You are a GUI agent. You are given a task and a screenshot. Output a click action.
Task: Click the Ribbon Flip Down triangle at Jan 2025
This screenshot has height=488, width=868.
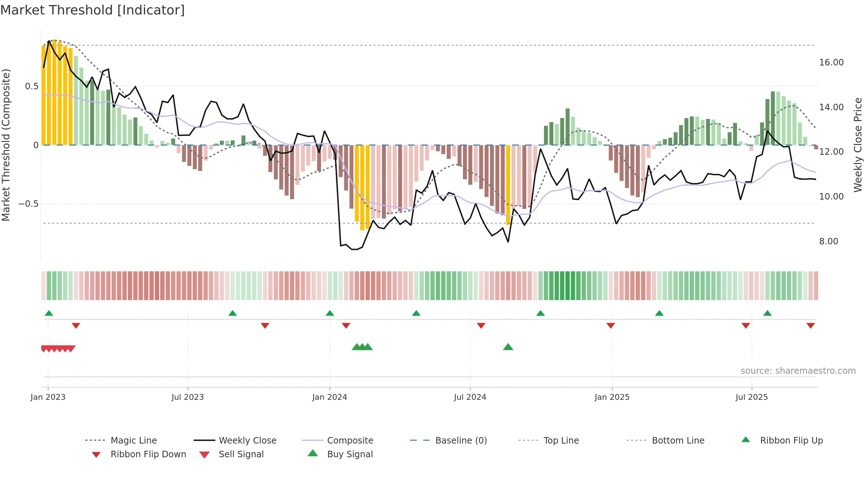[611, 326]
